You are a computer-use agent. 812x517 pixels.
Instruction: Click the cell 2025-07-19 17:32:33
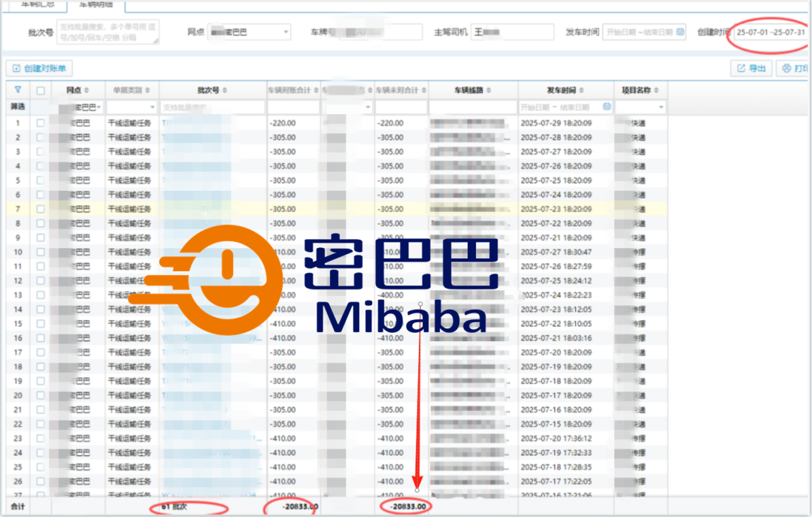coord(556,453)
